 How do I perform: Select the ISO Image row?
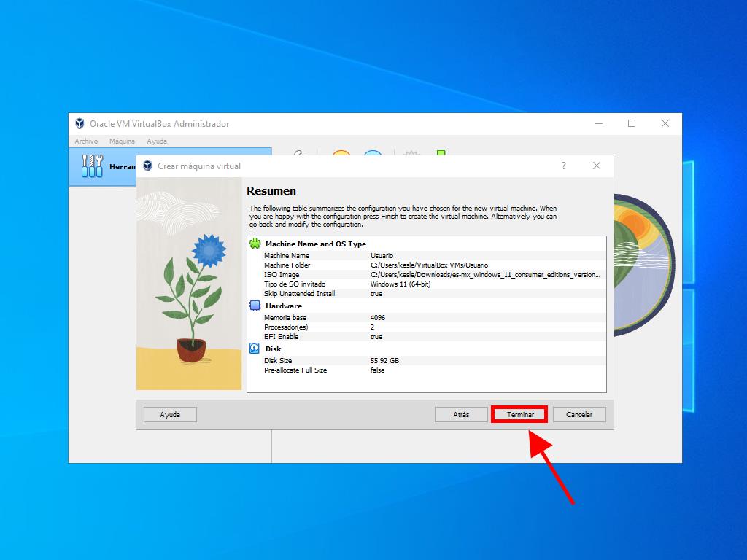coord(430,275)
